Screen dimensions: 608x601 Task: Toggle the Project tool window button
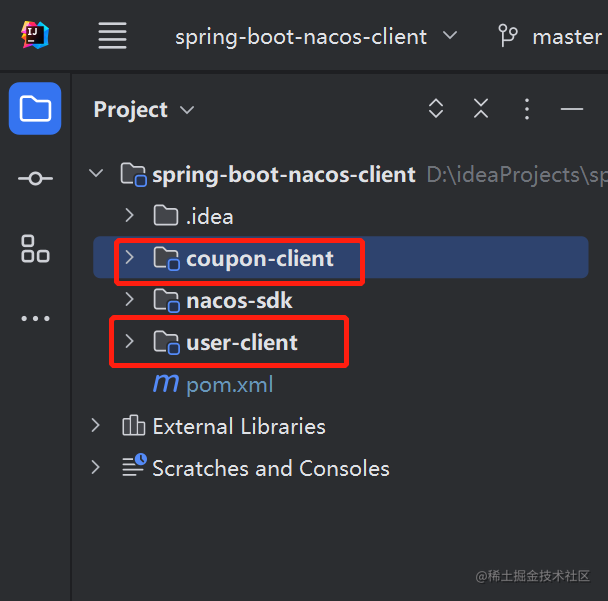pyautogui.click(x=35, y=109)
